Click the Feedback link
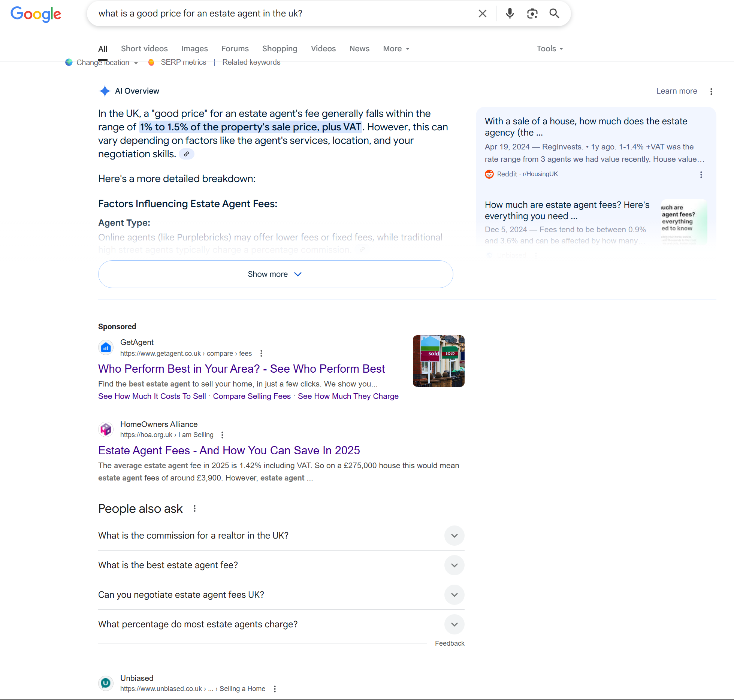This screenshot has width=734, height=700. coord(450,643)
